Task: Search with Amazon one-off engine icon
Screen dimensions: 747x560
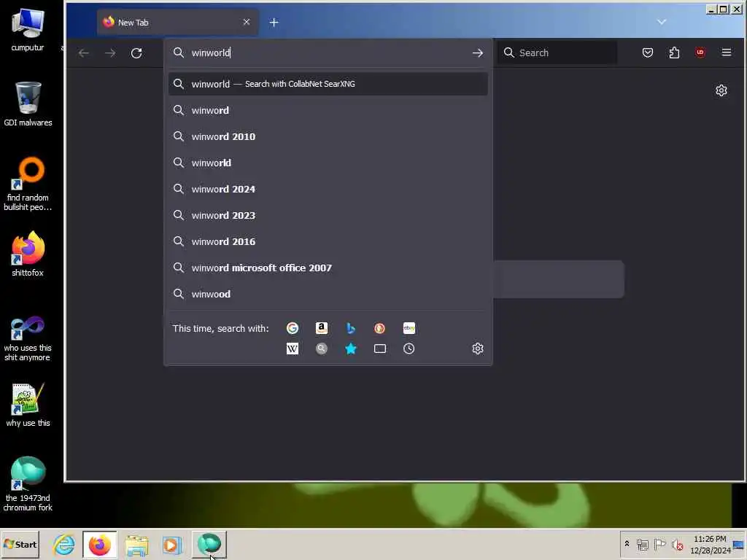Action: click(322, 328)
